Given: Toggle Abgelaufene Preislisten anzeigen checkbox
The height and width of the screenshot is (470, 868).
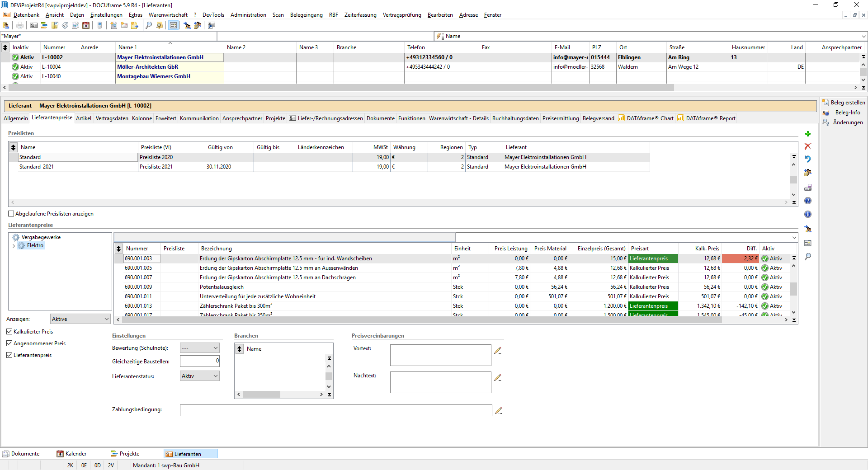Looking at the screenshot, I should tap(11, 214).
